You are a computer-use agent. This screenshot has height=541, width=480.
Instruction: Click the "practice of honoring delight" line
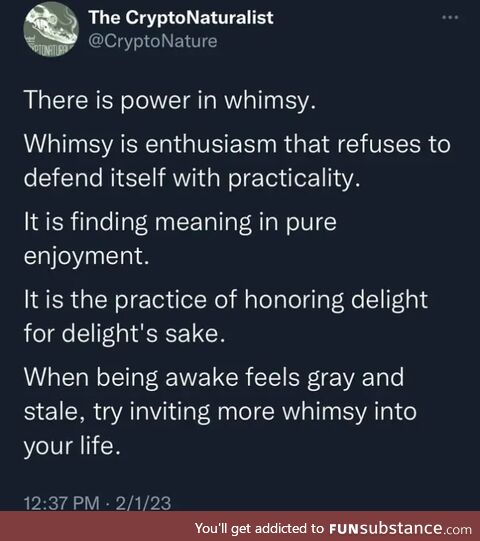pos(226,299)
